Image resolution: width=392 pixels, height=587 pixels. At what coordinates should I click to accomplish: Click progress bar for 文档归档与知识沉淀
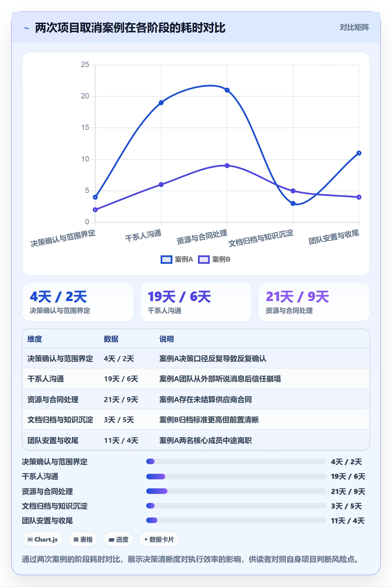pyautogui.click(x=236, y=506)
